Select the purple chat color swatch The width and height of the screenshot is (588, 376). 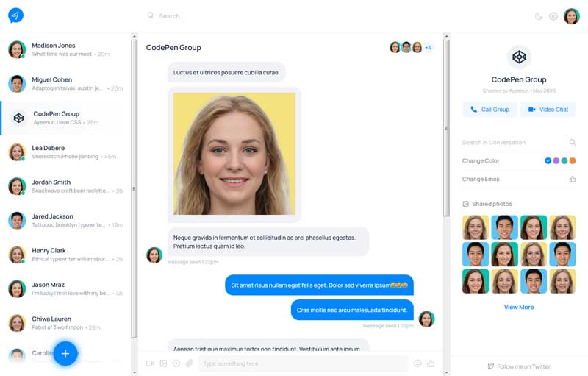(x=556, y=160)
